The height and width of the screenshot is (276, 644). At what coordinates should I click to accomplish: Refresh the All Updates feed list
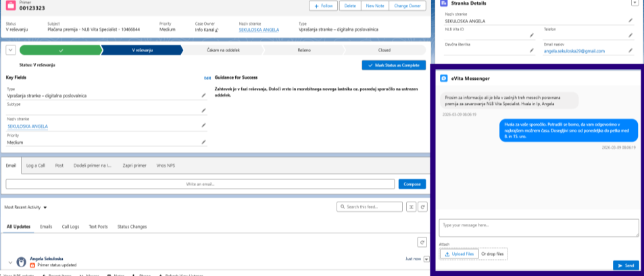pos(422,242)
